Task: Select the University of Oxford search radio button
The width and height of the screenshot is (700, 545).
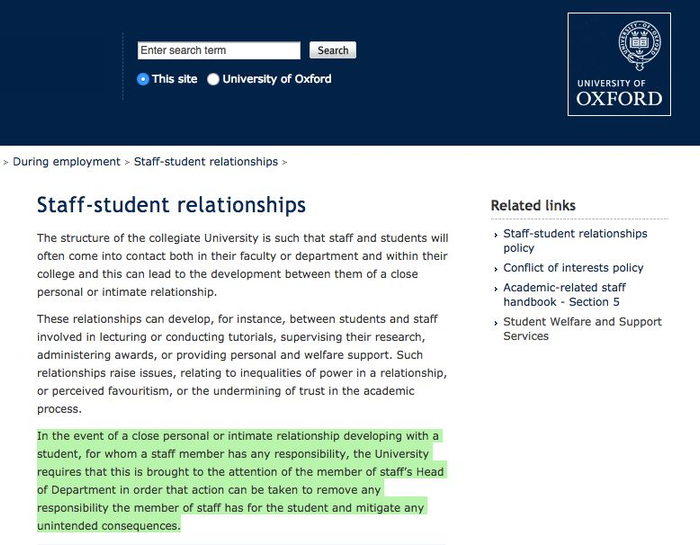Action: pos(213,79)
